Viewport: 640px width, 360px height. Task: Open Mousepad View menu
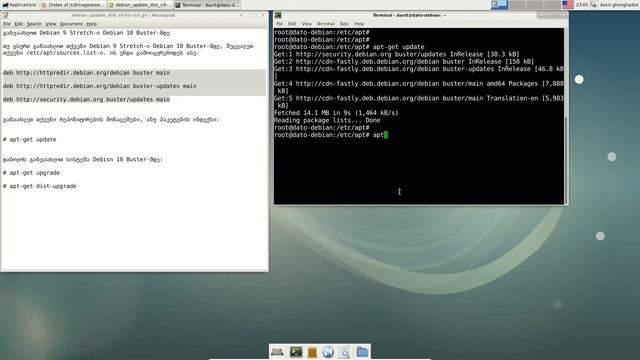click(x=51, y=24)
